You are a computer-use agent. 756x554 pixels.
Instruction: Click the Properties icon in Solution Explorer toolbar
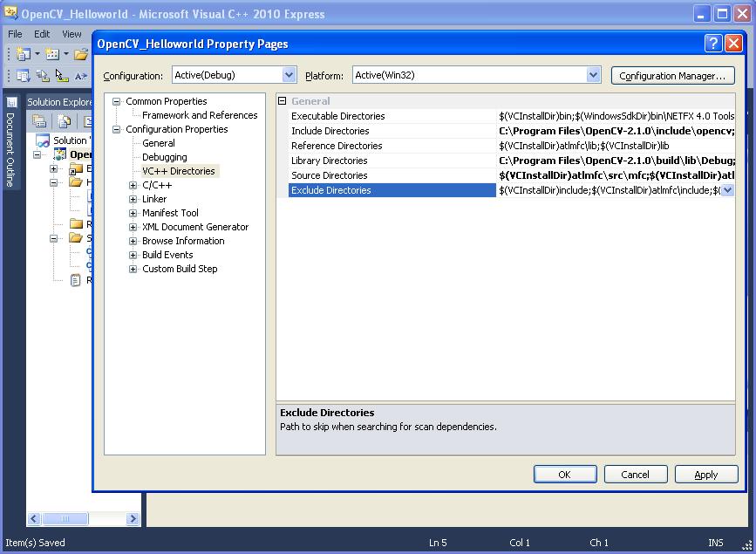(x=38, y=120)
